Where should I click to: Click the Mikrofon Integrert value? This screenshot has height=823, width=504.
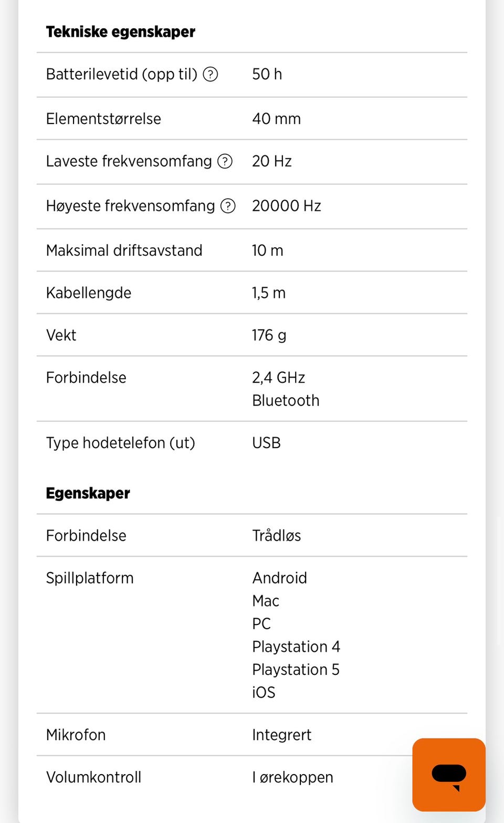pos(281,735)
